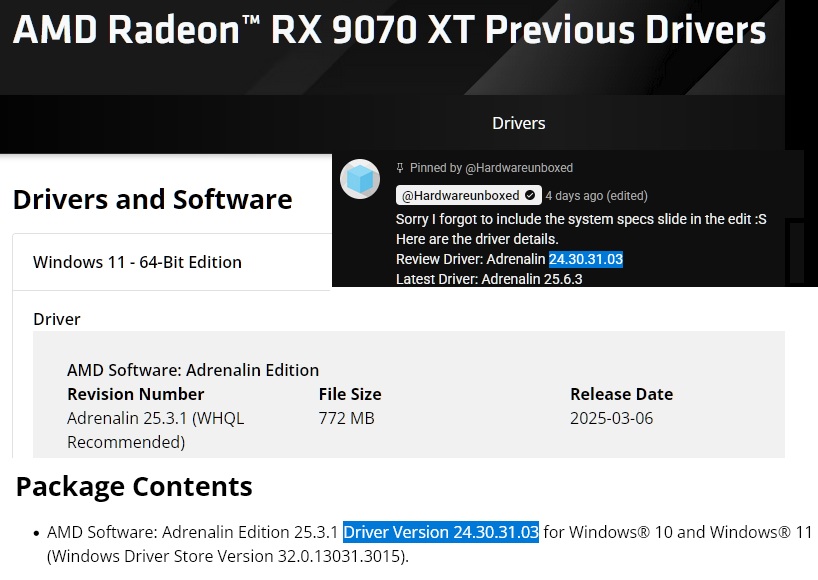Screen dimensions: 818x580
Task: Click "Latest Driver: Adrenalin 25.6.3" line
Action: [489, 279]
